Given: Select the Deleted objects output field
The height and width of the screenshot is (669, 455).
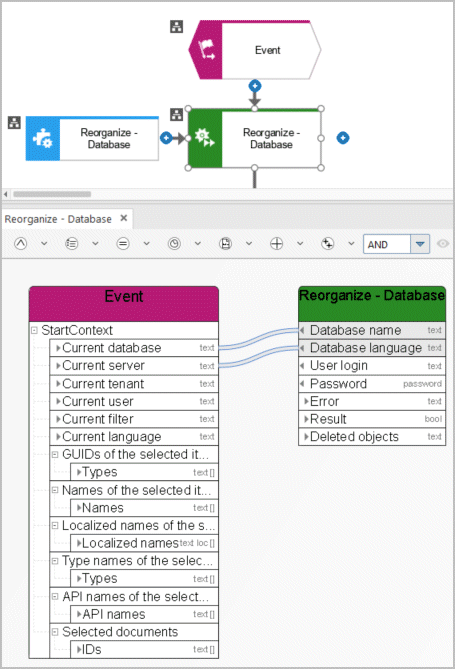Looking at the screenshot, I should click(x=372, y=436).
